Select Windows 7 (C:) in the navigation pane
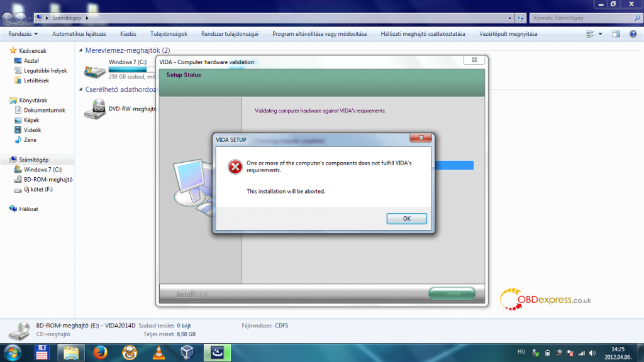Screen dimensions: 644x362 coord(38,170)
